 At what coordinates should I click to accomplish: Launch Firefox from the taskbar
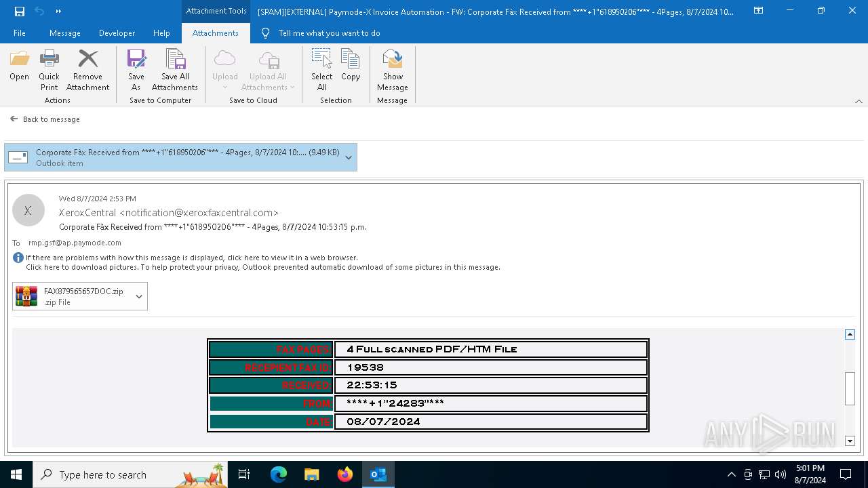(x=345, y=474)
